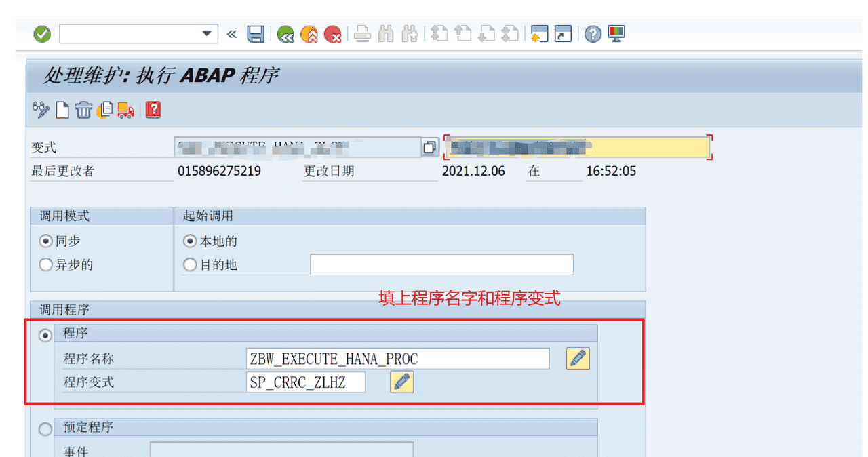Open the red help document icon
868x457 pixels.
click(x=153, y=109)
